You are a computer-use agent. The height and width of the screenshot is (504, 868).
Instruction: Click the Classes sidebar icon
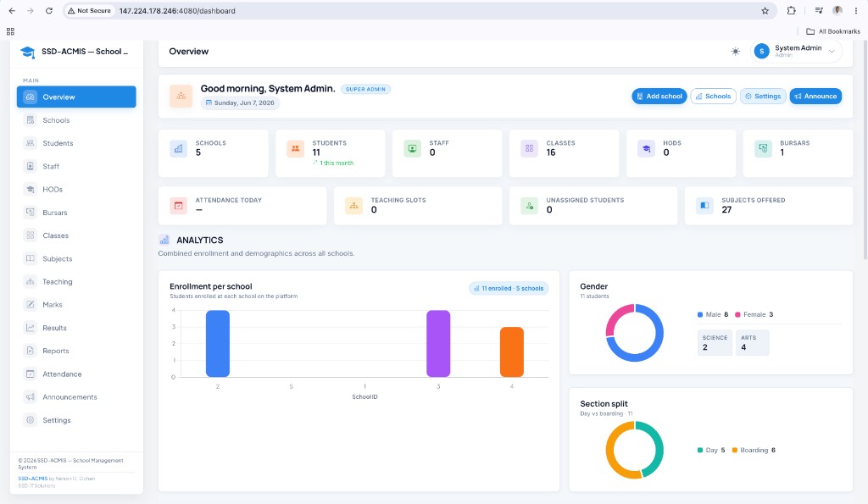(x=31, y=235)
